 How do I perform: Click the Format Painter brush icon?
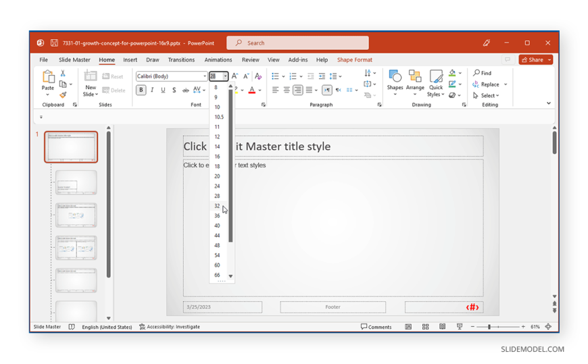coord(63,95)
